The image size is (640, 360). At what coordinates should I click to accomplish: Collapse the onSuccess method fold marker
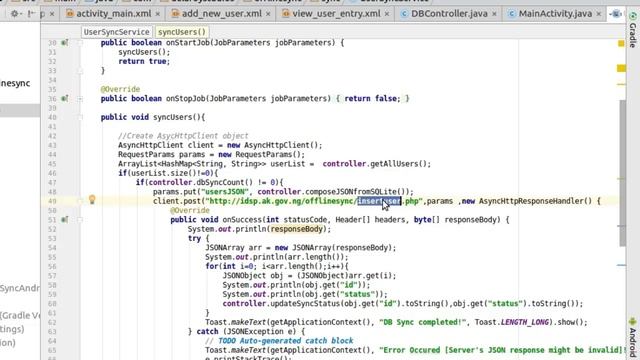(x=80, y=220)
